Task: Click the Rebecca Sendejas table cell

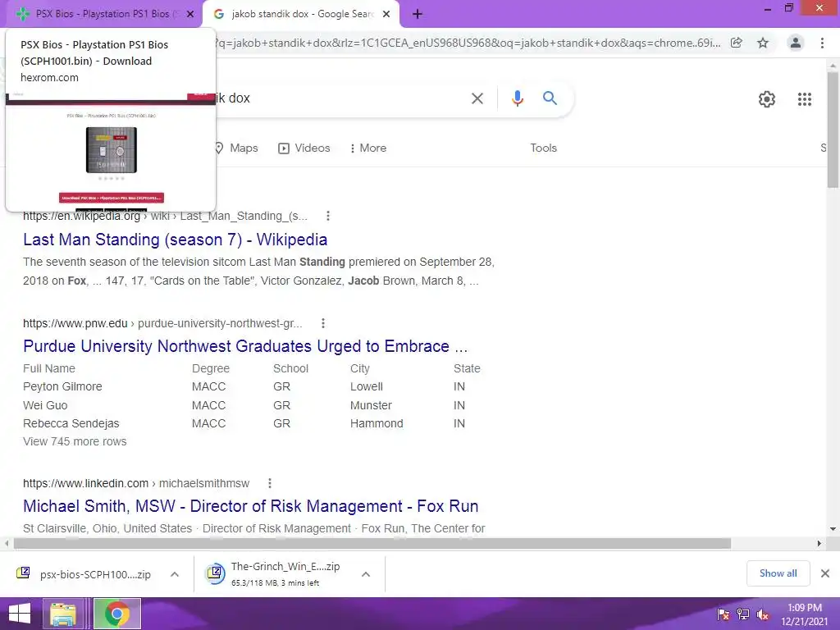Action: click(x=71, y=424)
